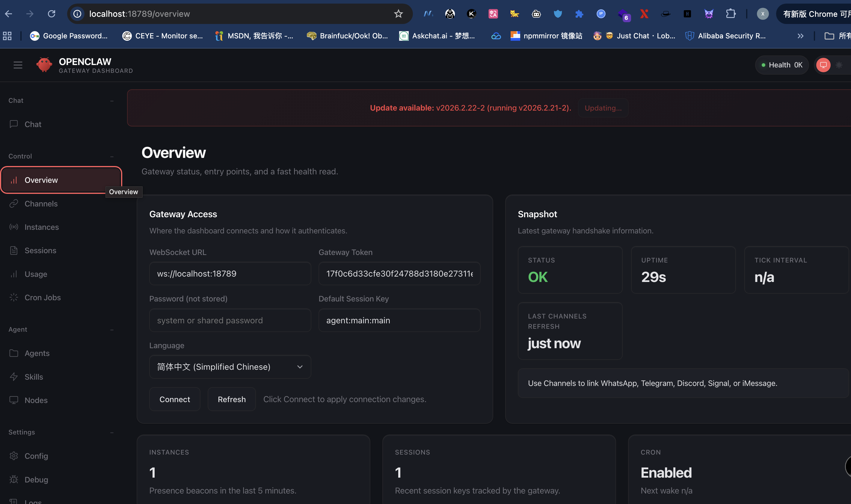Toggle theme with the sun icon
The height and width of the screenshot is (504, 851).
[839, 65]
